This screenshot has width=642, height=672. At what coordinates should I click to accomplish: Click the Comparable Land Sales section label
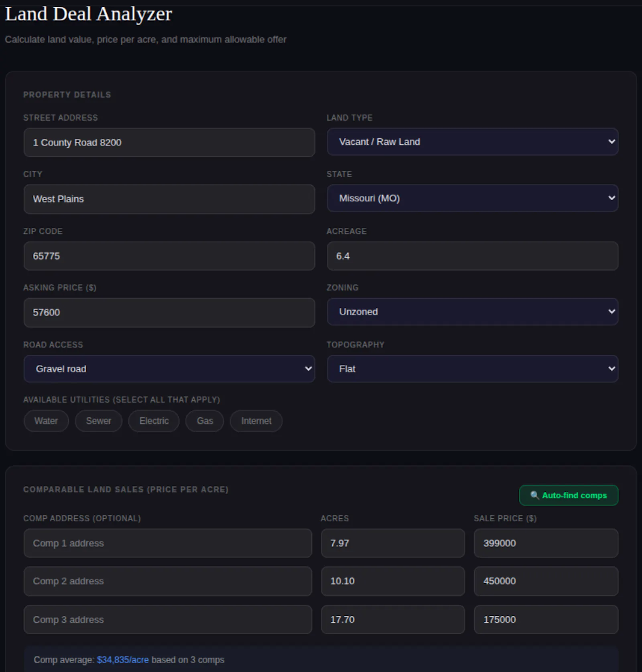click(126, 489)
